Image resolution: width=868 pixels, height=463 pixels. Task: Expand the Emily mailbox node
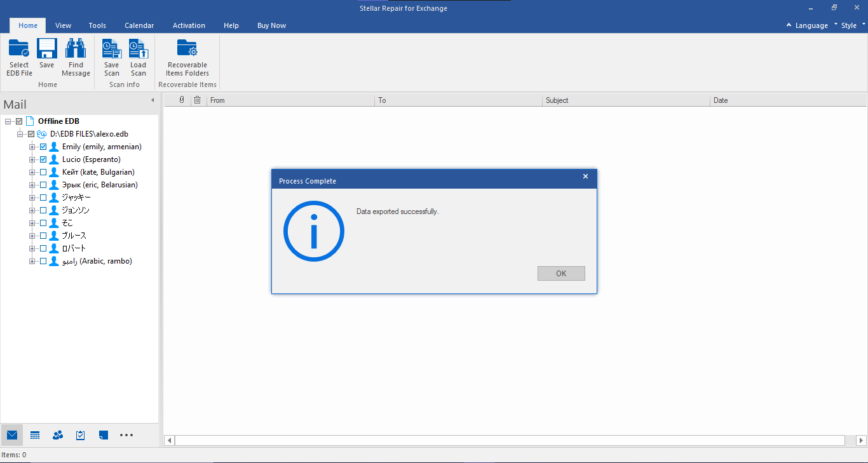coord(32,147)
